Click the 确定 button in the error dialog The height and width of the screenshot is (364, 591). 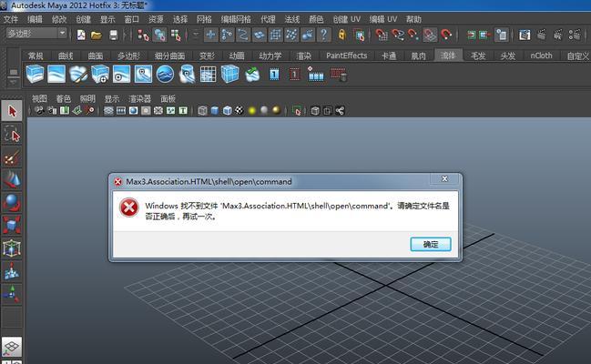tap(431, 244)
